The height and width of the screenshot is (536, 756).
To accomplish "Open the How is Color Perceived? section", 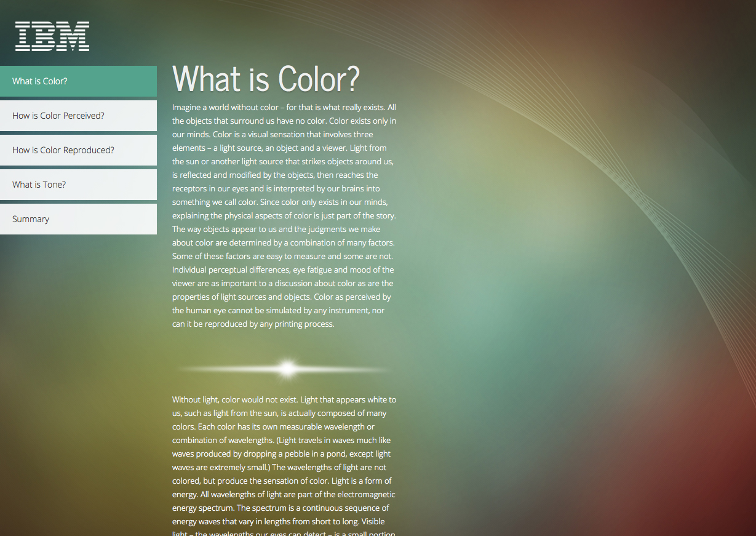I will [x=78, y=116].
